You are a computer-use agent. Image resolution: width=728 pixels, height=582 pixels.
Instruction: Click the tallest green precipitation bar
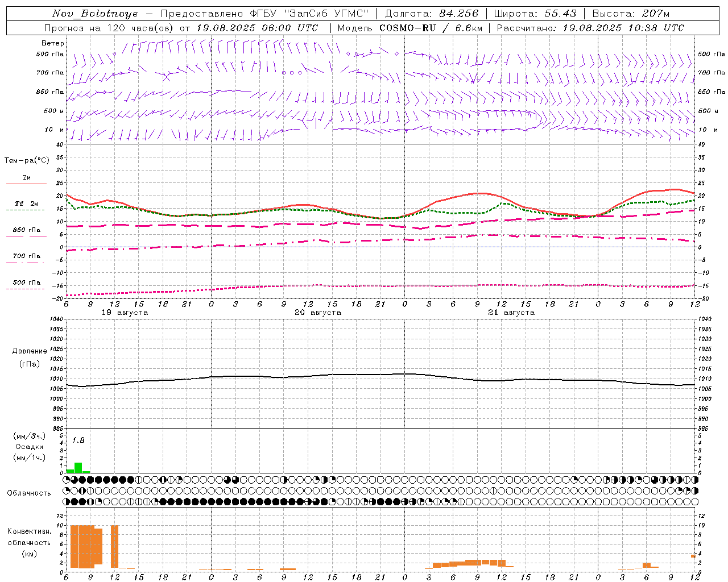tap(78, 468)
